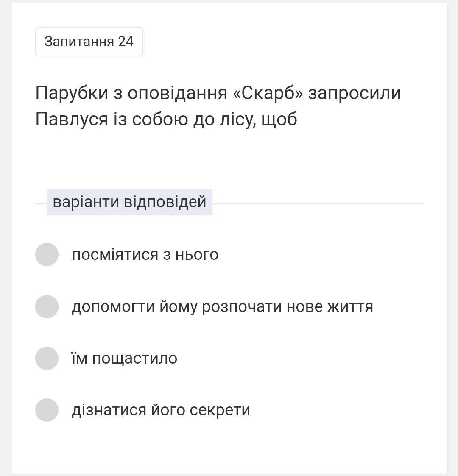Image resolution: width=458 pixels, height=476 pixels.
Task: Click the "дізнатися його секрети" answer text
Action: (x=161, y=410)
